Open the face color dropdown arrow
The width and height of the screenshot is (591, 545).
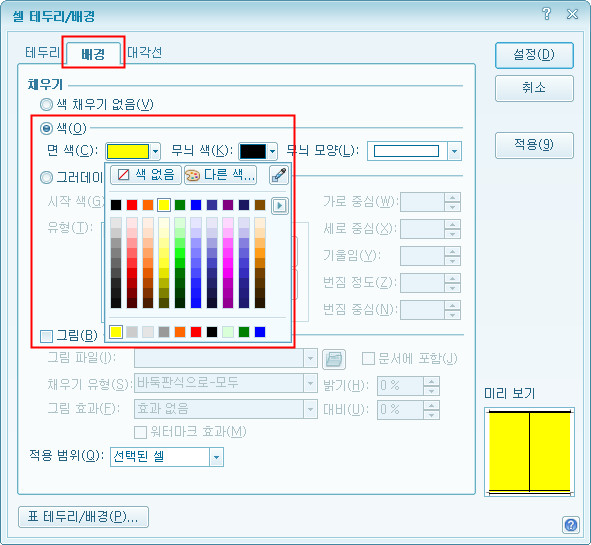pyautogui.click(x=155, y=152)
